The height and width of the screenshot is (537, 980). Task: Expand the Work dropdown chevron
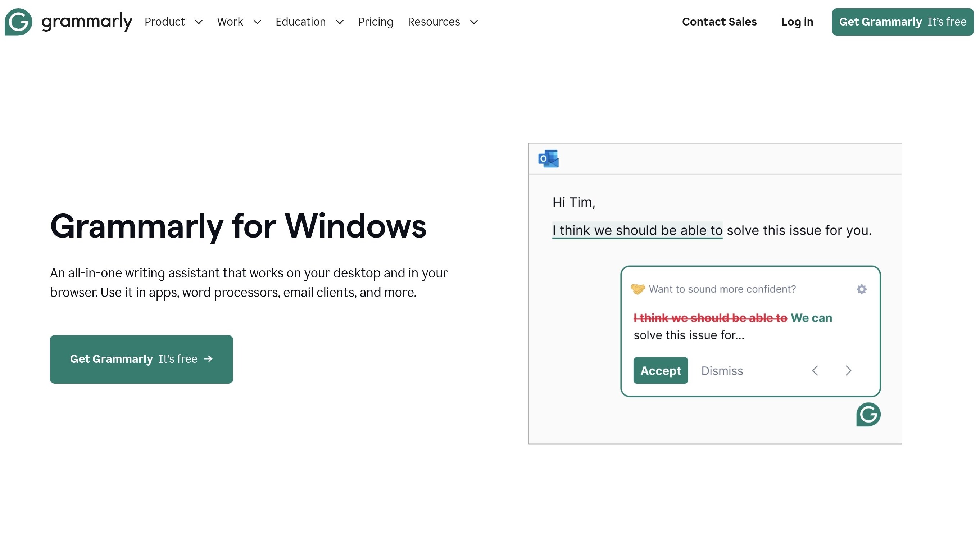(x=257, y=22)
